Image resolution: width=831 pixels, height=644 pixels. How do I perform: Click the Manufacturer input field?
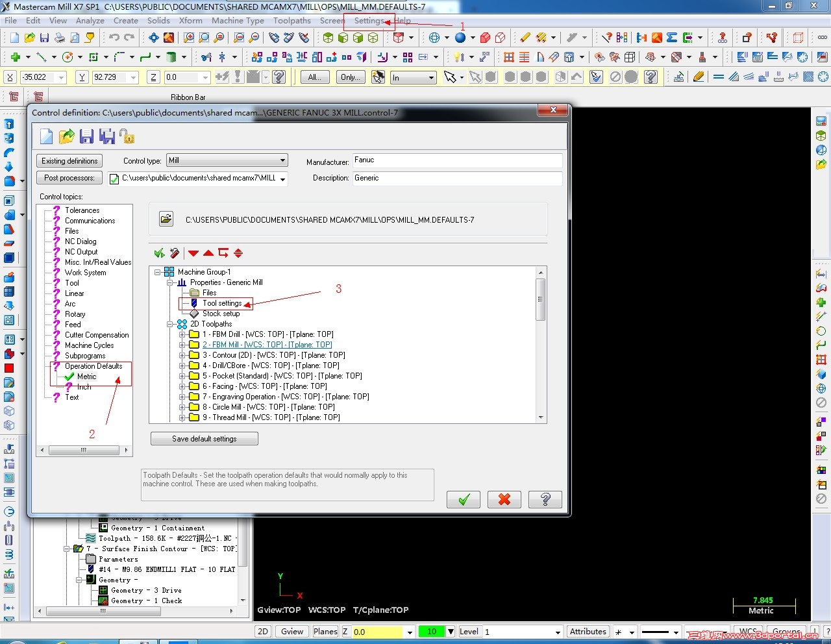point(457,160)
